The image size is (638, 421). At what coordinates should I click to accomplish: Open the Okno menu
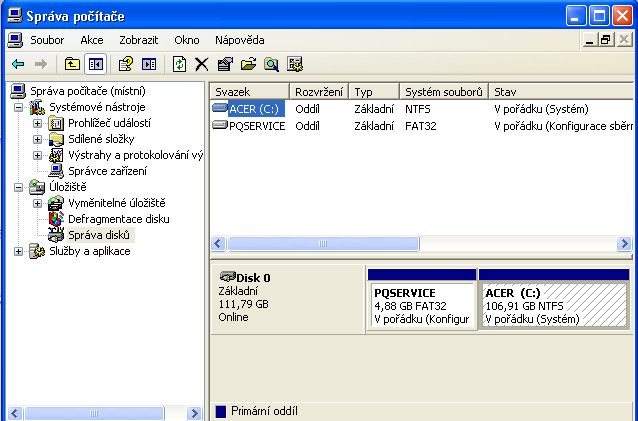pos(187,40)
